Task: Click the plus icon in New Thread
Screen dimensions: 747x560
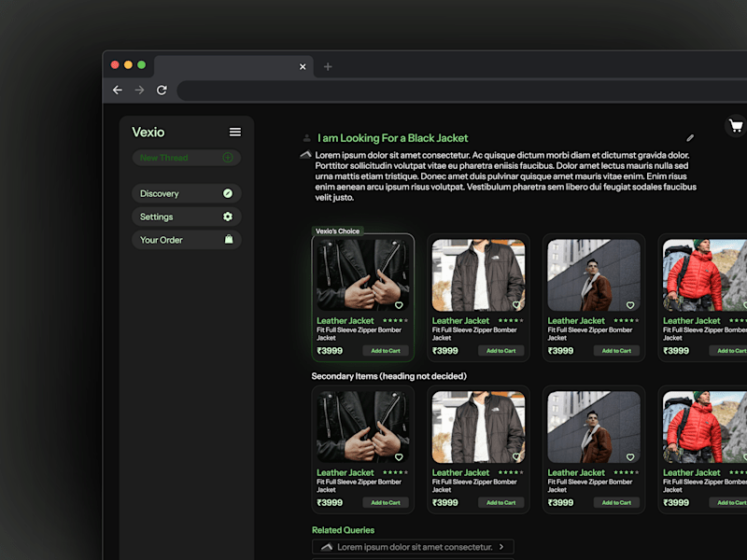Action: [228, 158]
